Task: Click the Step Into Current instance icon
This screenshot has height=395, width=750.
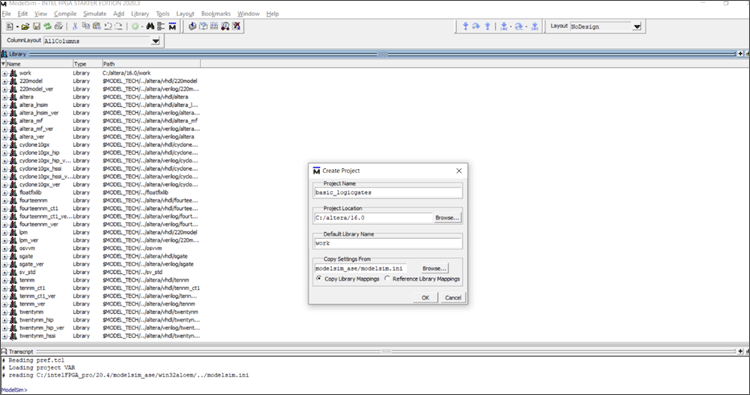Action: 504,26
